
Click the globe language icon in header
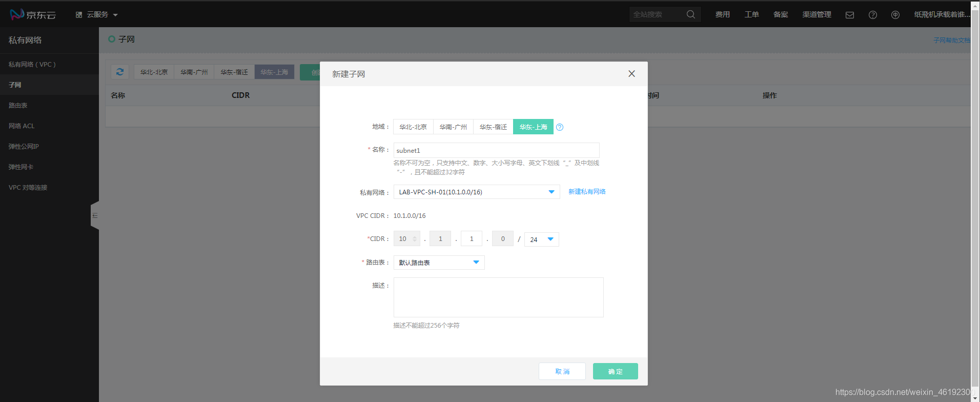click(x=895, y=15)
